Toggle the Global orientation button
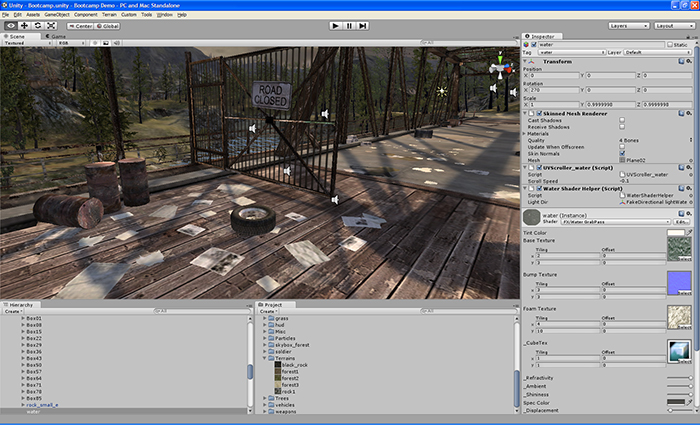 tap(107, 26)
